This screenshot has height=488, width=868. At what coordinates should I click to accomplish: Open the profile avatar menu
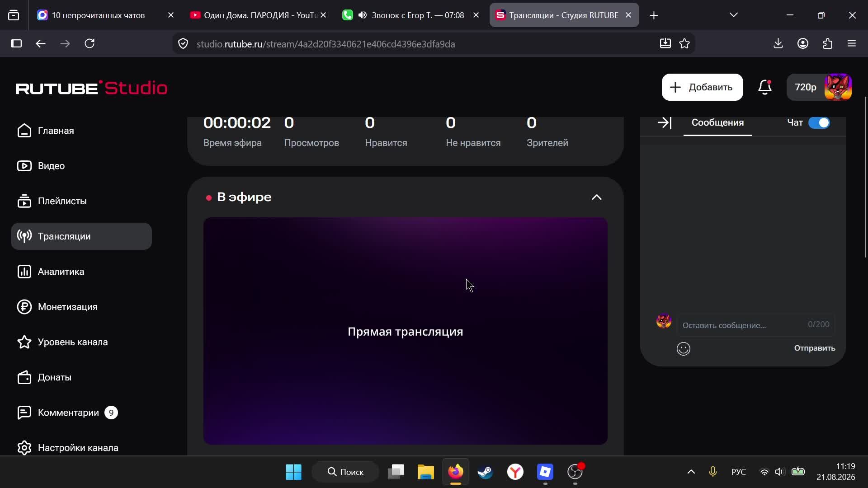tap(838, 87)
